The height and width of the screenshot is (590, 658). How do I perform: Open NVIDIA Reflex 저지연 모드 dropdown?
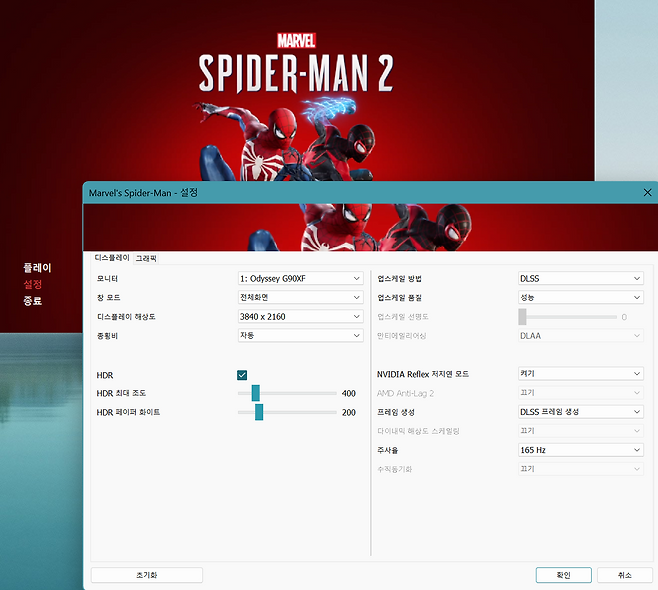click(579, 374)
